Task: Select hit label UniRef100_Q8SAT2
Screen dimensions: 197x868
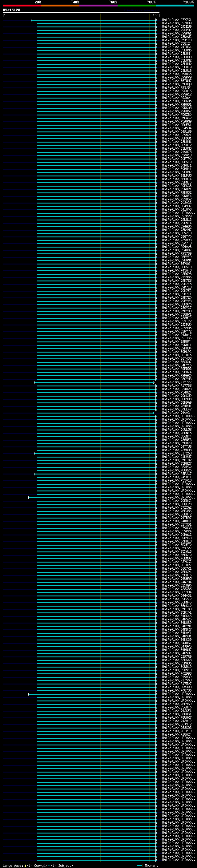Action: point(177,145)
